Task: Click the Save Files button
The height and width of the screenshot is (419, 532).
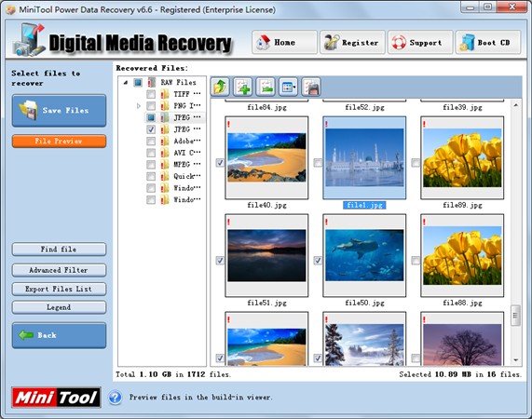Action: click(59, 111)
